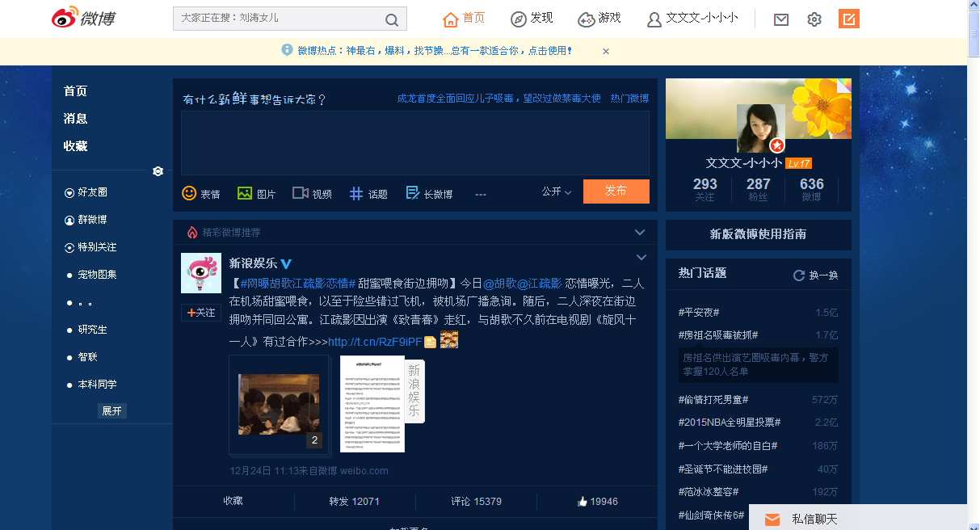Click 287 粉丝 count

[758, 189]
